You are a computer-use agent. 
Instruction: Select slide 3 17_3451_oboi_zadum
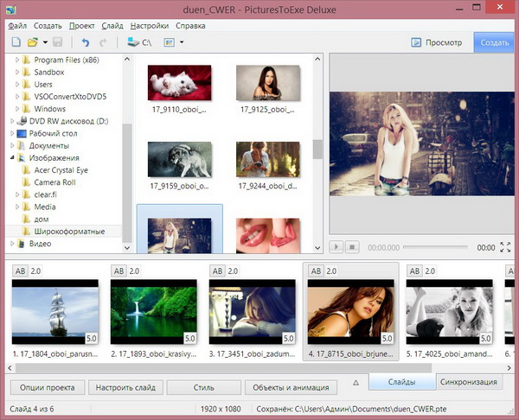[x=253, y=312]
